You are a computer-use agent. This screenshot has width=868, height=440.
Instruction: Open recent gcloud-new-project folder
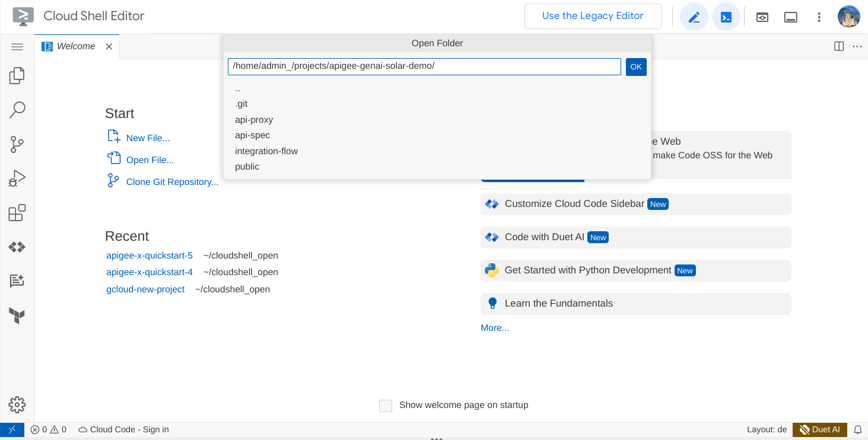click(145, 289)
